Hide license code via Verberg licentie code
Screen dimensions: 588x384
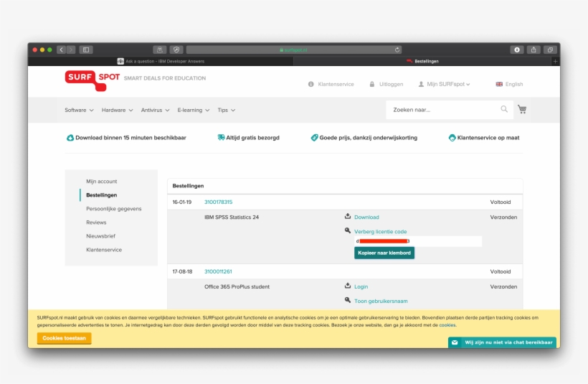tap(380, 232)
